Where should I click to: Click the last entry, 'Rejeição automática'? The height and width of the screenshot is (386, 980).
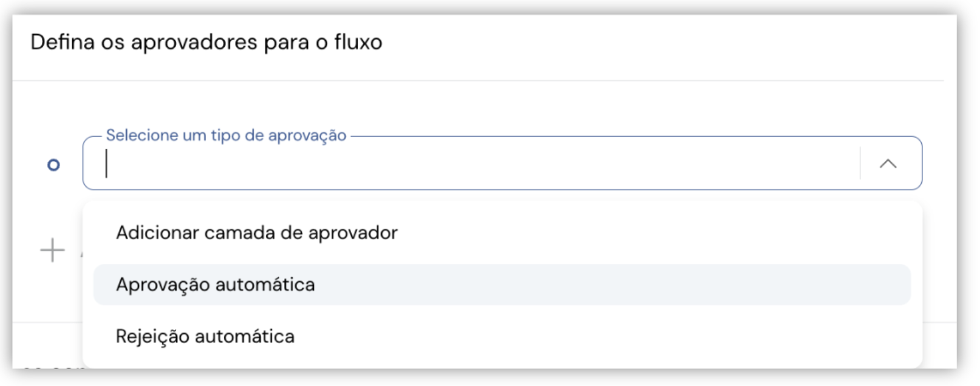205,336
